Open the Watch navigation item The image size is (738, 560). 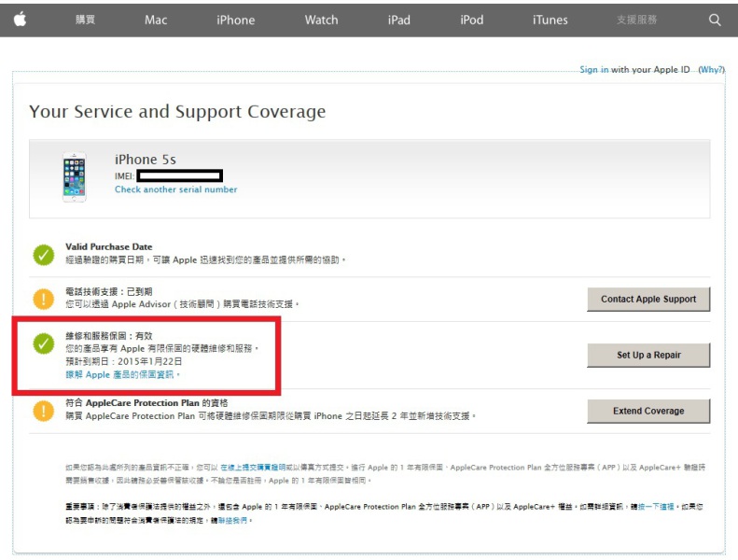[x=322, y=20]
